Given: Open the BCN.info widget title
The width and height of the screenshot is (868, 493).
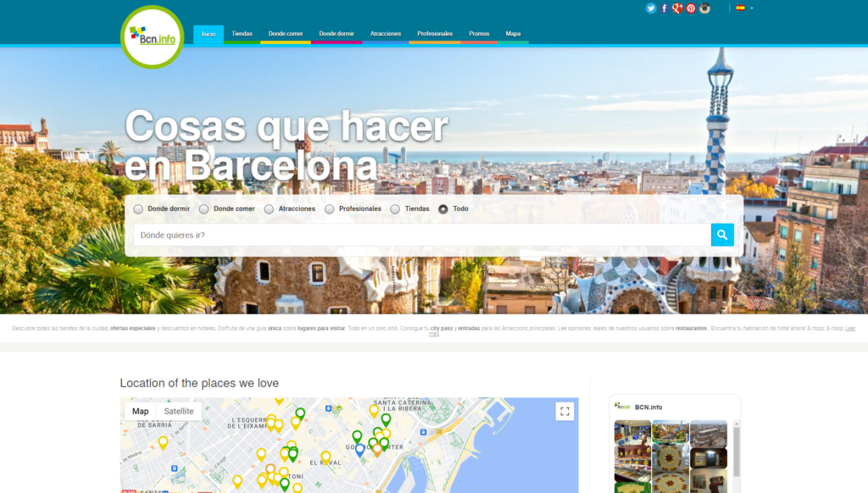Looking at the screenshot, I should pyautogui.click(x=648, y=407).
